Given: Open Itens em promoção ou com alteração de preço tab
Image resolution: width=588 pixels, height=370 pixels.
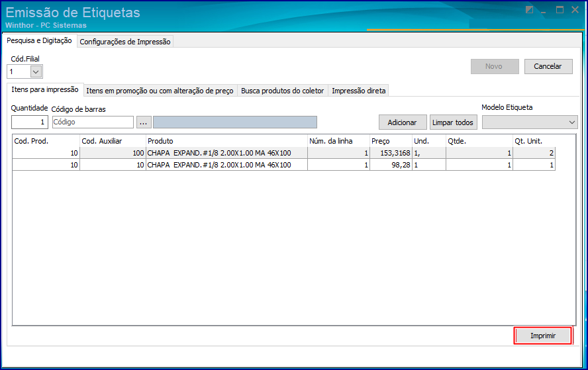Looking at the screenshot, I should 160,91.
